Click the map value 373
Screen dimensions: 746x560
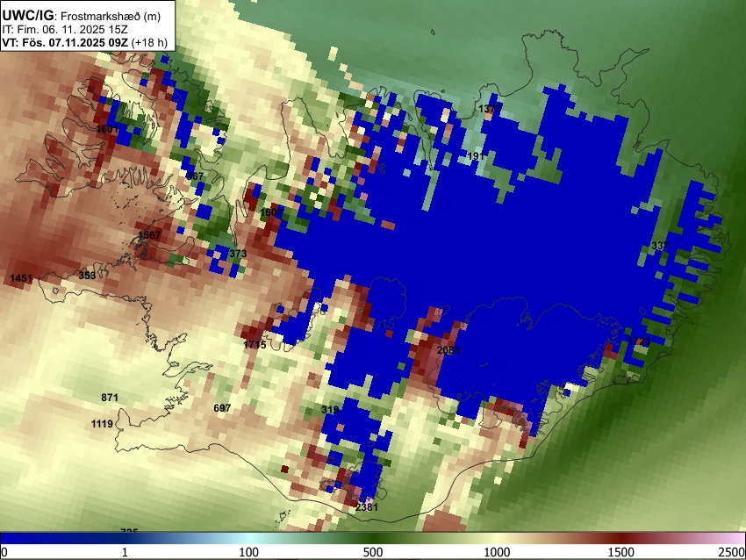(x=238, y=254)
